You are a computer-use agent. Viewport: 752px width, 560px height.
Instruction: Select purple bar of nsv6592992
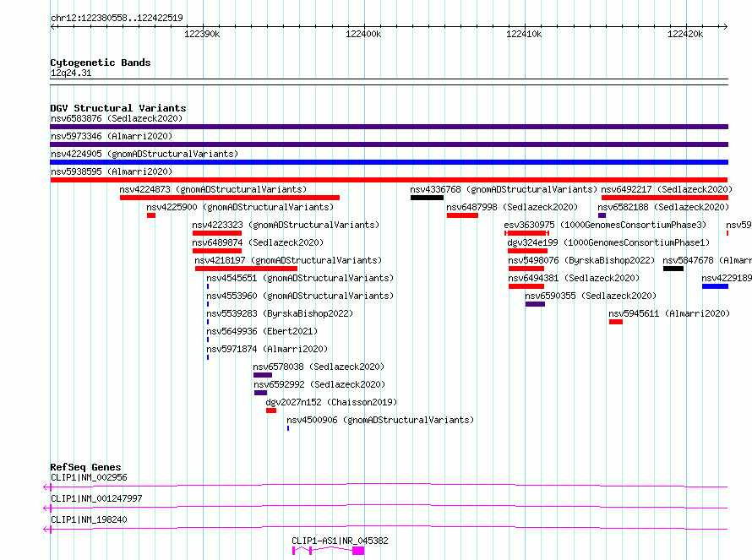point(260,393)
